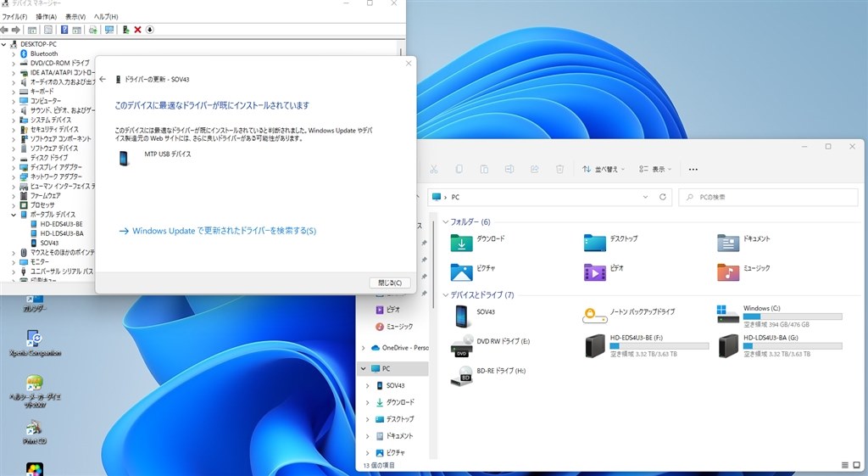Open the three-dots See more menu in Explorer
Viewport: 868px width, 476px height.
click(693, 169)
